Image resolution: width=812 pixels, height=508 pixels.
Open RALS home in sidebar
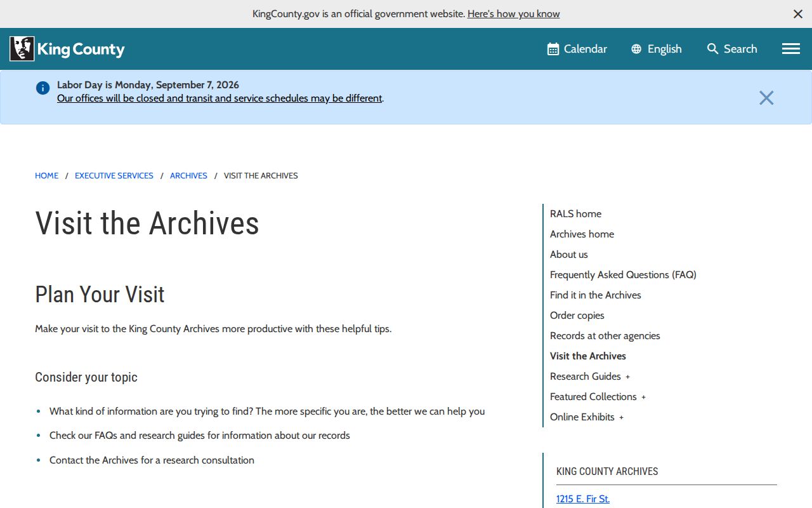pos(575,214)
